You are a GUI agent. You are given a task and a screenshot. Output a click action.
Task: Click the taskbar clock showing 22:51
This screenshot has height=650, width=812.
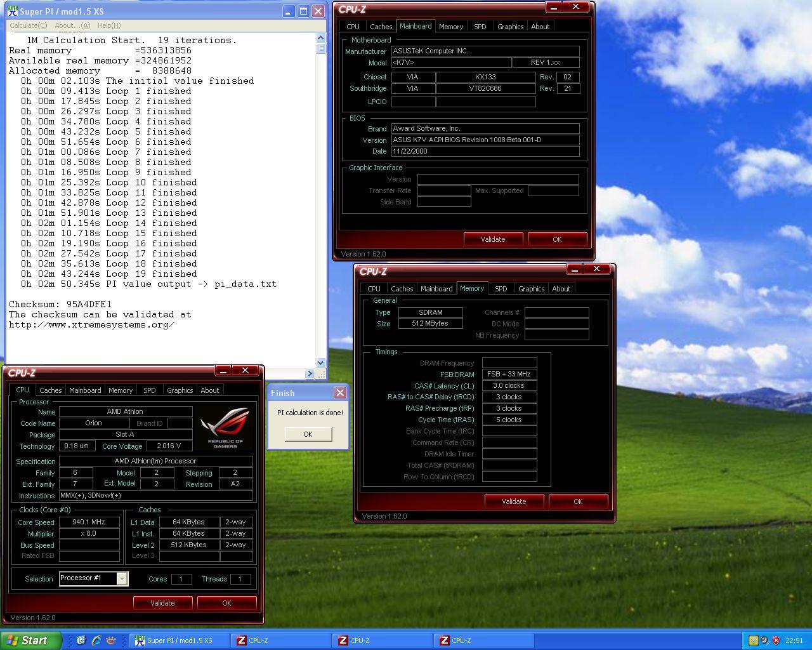point(794,640)
